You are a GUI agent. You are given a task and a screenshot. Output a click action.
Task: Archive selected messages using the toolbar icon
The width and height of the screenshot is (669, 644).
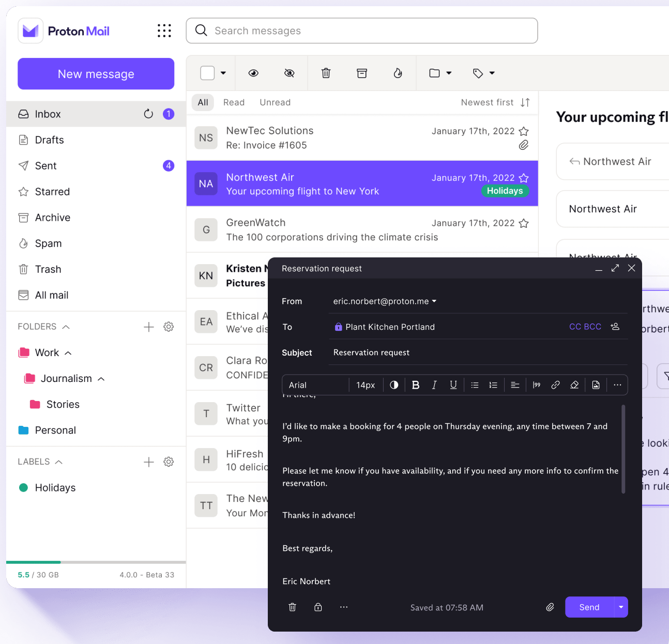pos(362,73)
